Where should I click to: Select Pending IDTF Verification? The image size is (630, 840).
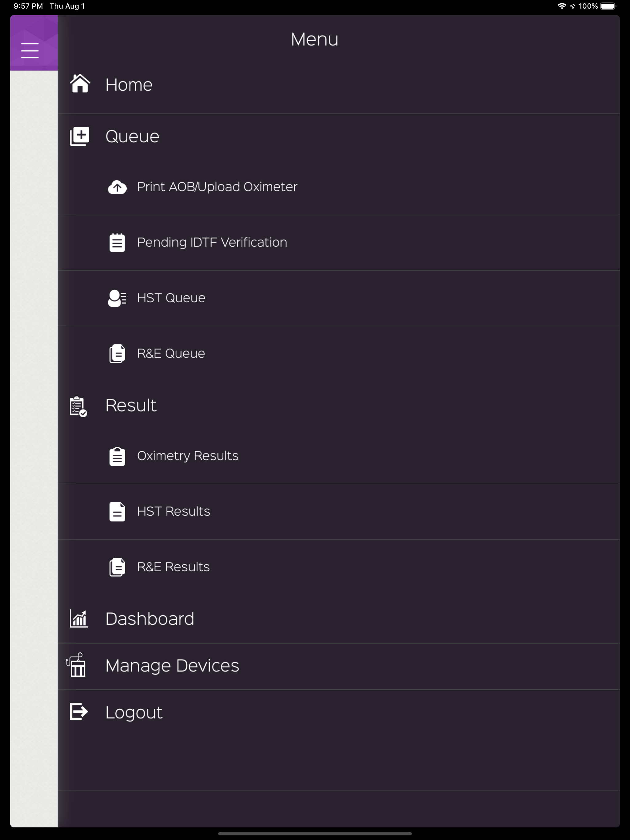(x=339, y=243)
